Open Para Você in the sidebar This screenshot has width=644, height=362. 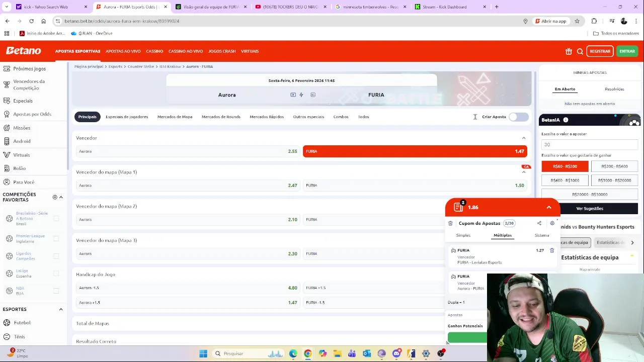24,182
